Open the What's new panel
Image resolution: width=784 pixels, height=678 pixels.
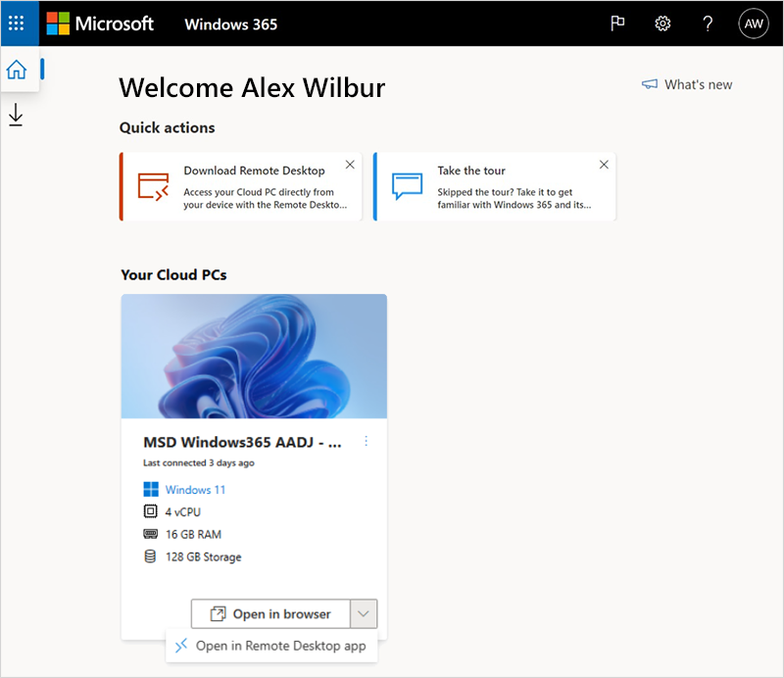pyautogui.click(x=686, y=84)
